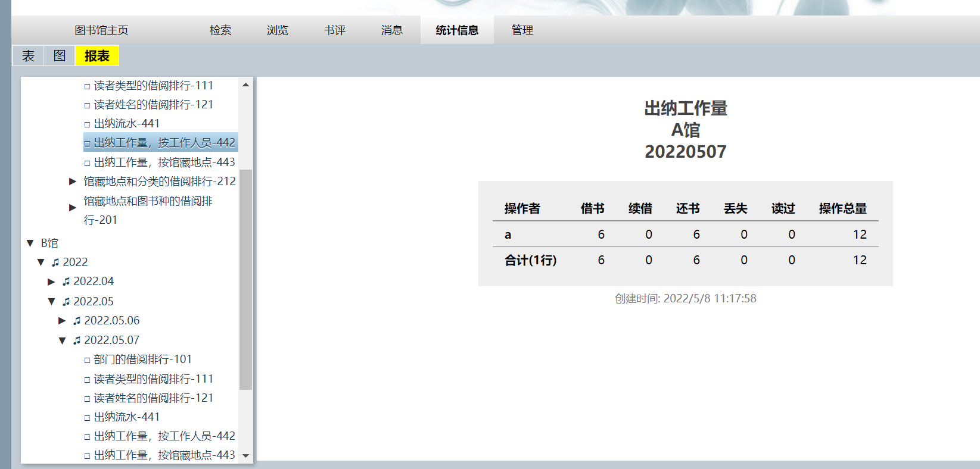This screenshot has width=980, height=469.
Task: Click the 还书 column header
Action: pyautogui.click(x=688, y=209)
